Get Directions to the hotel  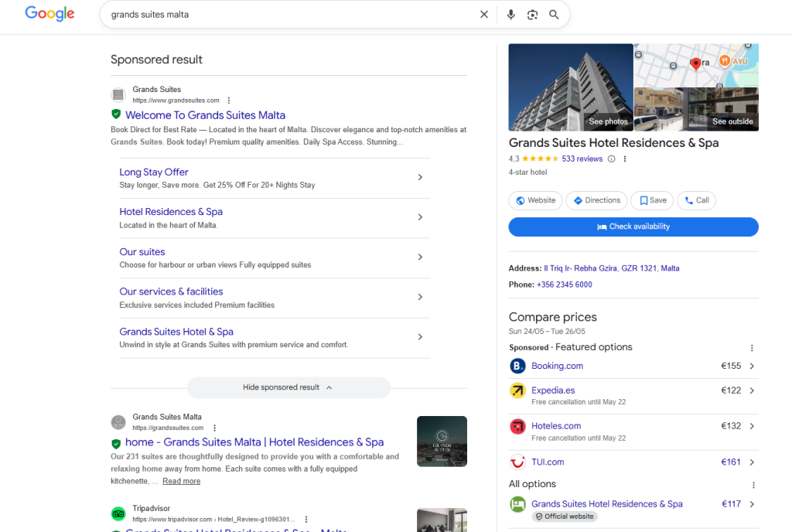tap(596, 200)
